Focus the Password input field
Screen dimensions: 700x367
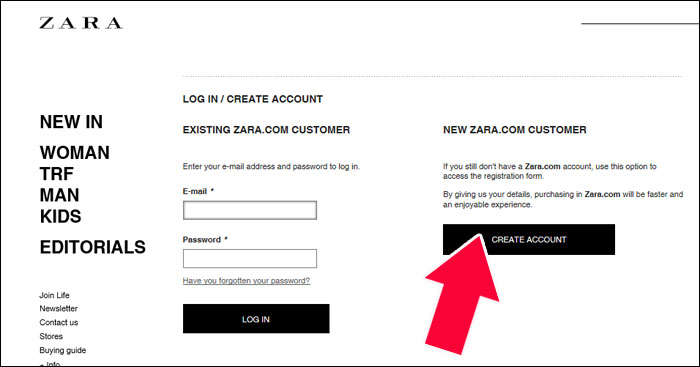(250, 259)
